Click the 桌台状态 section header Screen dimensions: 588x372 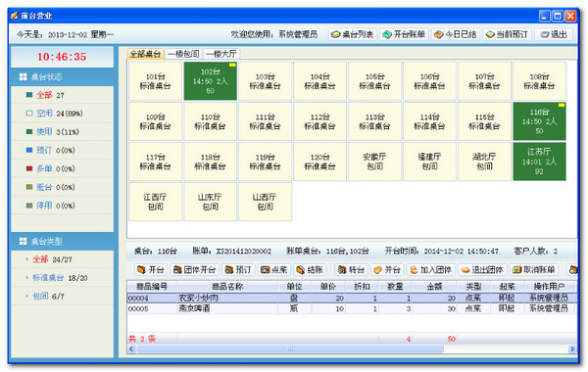[63, 77]
